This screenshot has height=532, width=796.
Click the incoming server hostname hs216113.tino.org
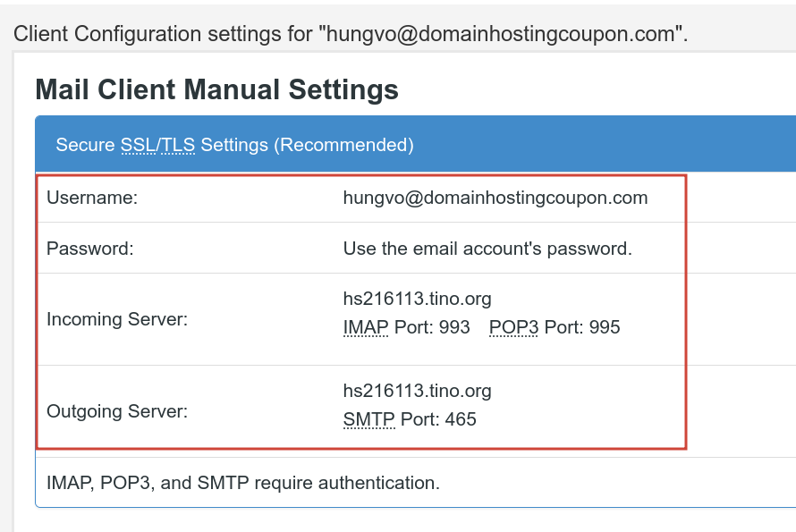coord(417,298)
